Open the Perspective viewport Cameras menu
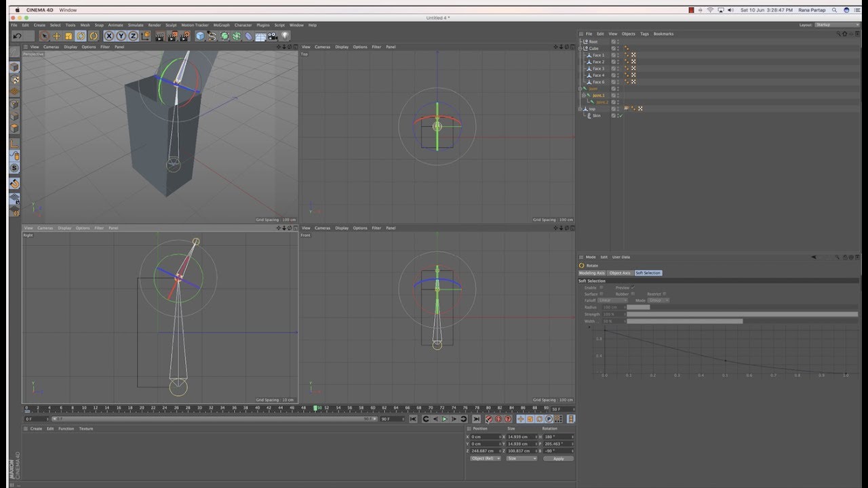Screen dimensions: 868x488 pos(52,47)
